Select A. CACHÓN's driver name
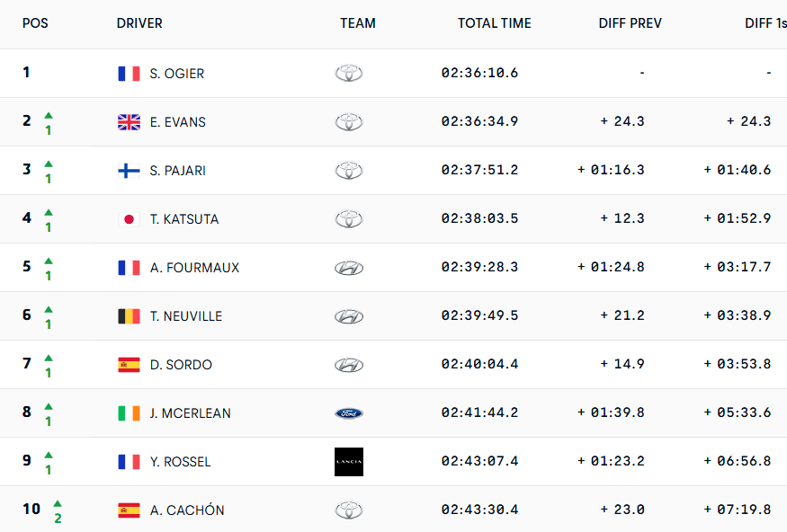Viewport: 787px width, 532px height. [187, 510]
